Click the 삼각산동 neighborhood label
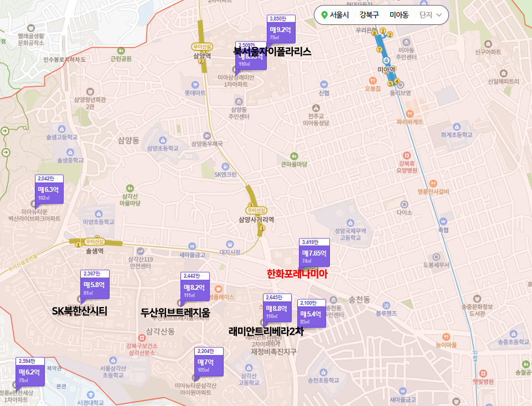532x406 pixels. [160, 331]
